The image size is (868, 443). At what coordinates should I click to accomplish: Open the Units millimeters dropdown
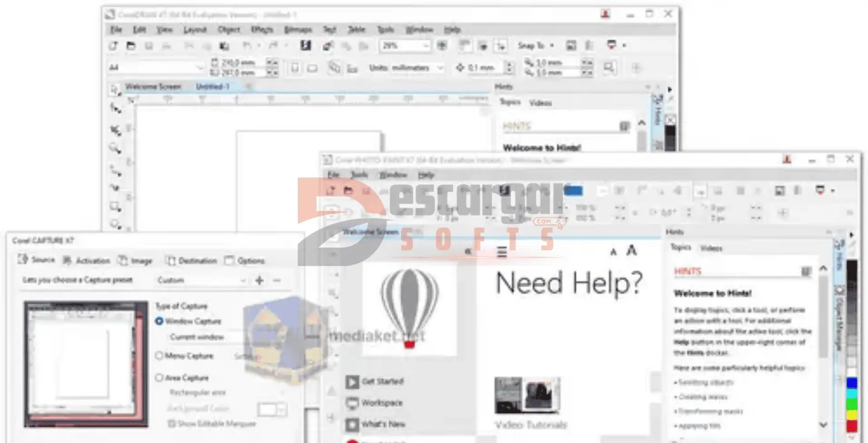[440, 68]
